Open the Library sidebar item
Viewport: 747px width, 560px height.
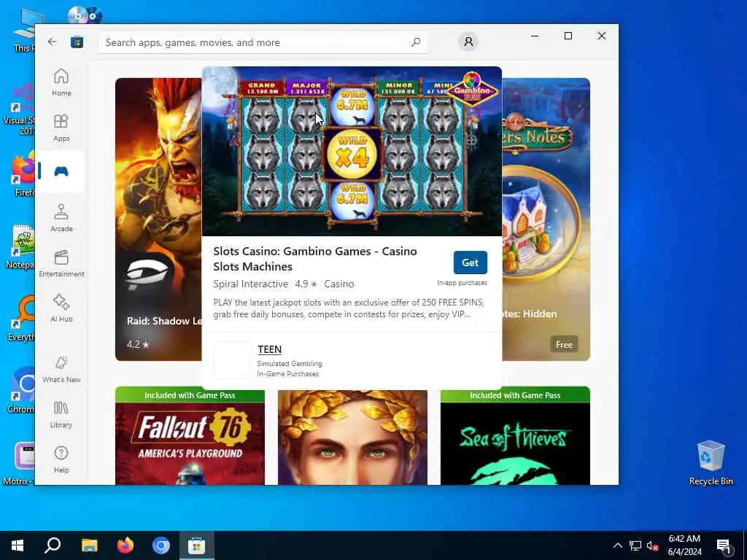click(x=61, y=414)
